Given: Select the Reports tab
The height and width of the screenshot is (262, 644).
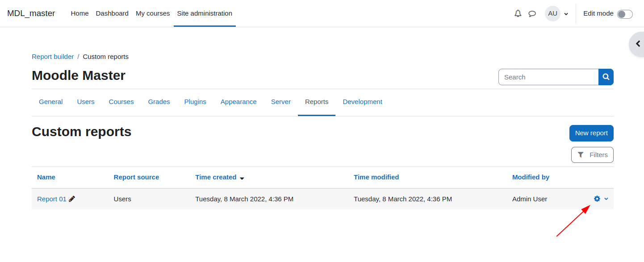Looking at the screenshot, I should pos(317,102).
